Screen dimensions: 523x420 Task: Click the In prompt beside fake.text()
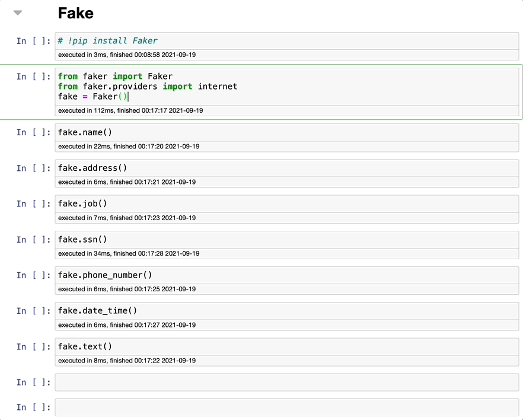click(x=33, y=347)
